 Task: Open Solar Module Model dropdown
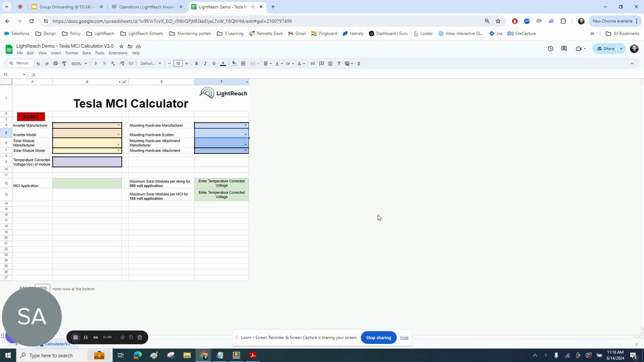[119, 150]
